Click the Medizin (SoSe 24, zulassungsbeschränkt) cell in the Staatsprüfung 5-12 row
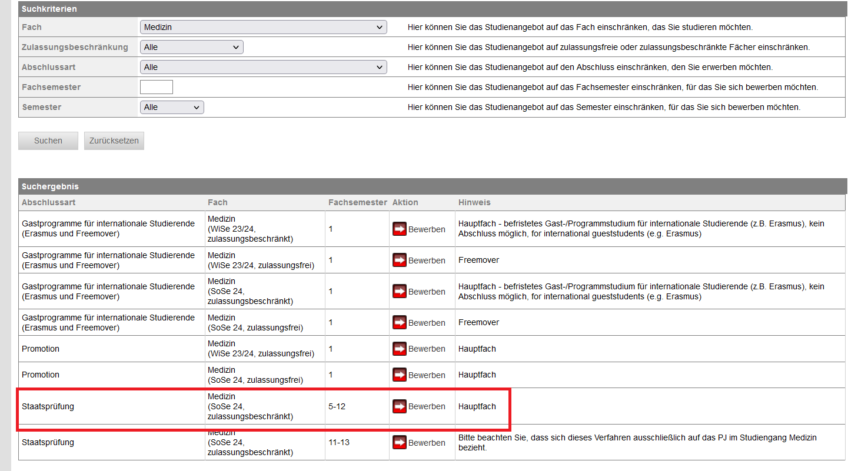 pyautogui.click(x=250, y=406)
